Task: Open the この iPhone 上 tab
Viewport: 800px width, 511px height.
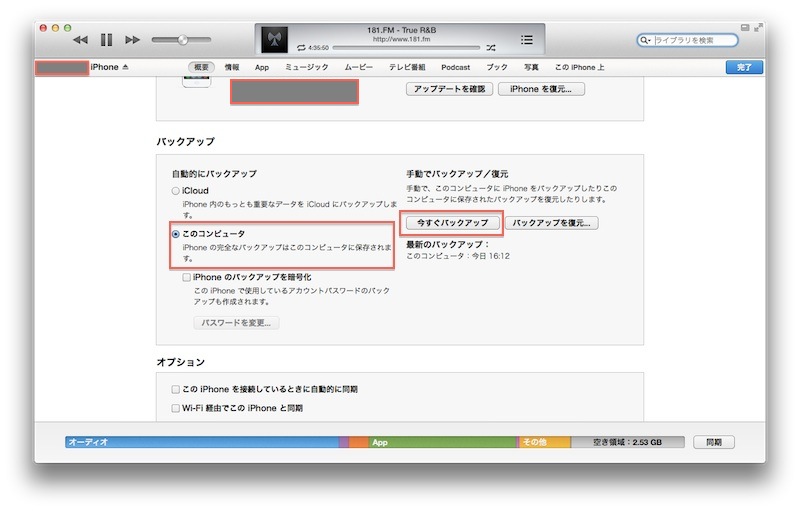Action: 579,67
